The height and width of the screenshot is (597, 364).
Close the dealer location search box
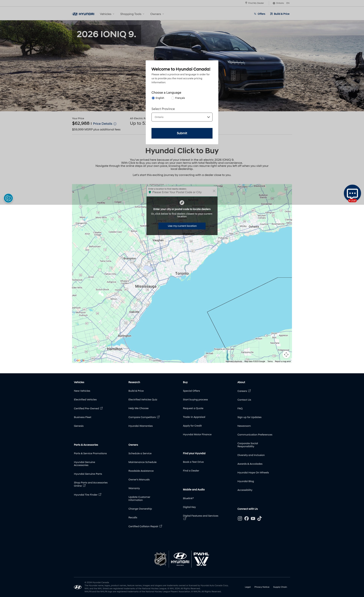point(214,191)
